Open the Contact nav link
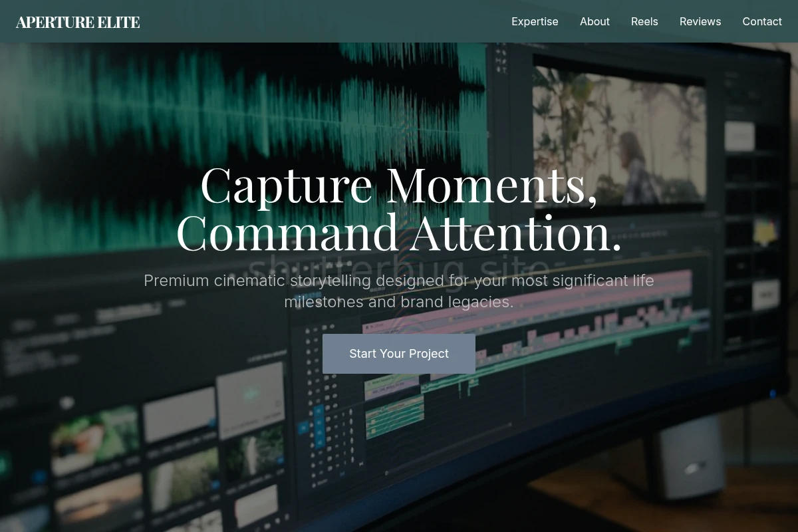The height and width of the screenshot is (532, 798). (762, 21)
